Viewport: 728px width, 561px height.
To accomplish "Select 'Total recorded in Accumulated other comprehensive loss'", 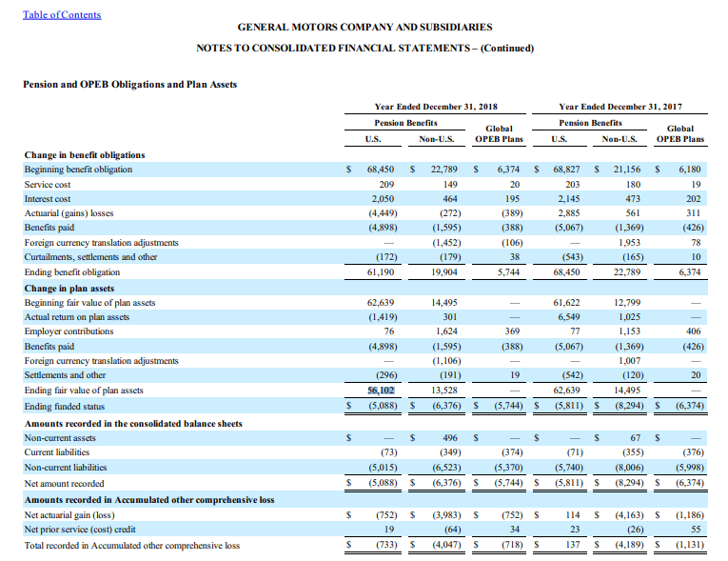I will (132, 546).
